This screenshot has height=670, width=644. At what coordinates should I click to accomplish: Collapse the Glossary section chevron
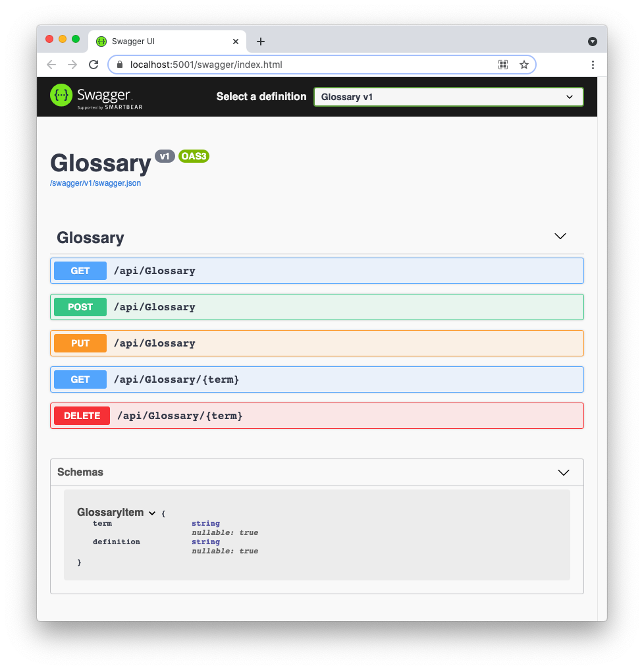pyautogui.click(x=560, y=237)
